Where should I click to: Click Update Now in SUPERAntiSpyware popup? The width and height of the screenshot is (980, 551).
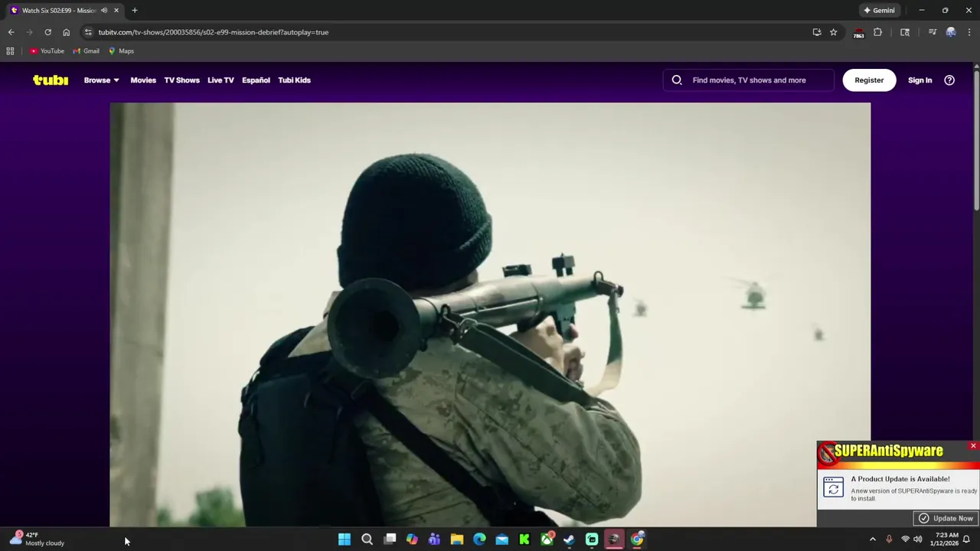point(946,518)
